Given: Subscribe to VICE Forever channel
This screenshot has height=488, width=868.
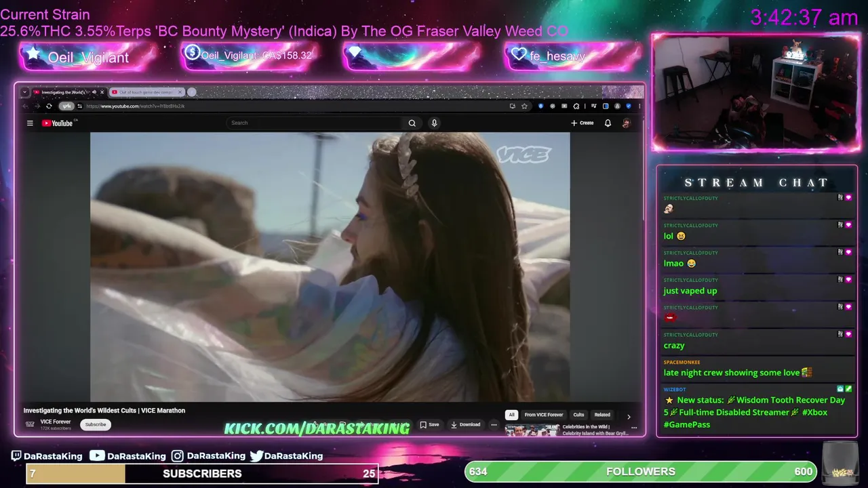Looking at the screenshot, I should [x=96, y=424].
